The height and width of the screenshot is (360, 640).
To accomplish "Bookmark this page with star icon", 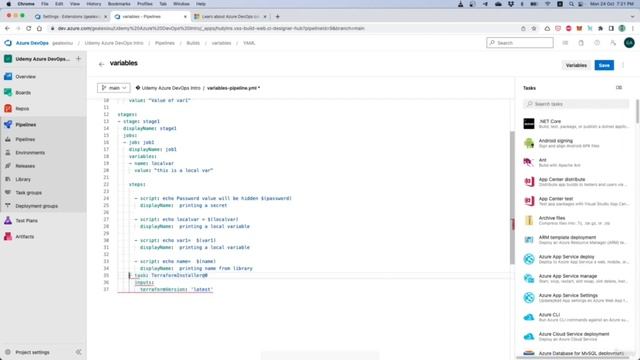I will tap(533, 29).
